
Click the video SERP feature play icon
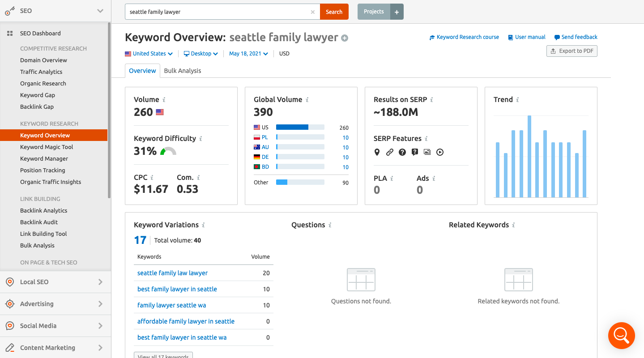(440, 152)
